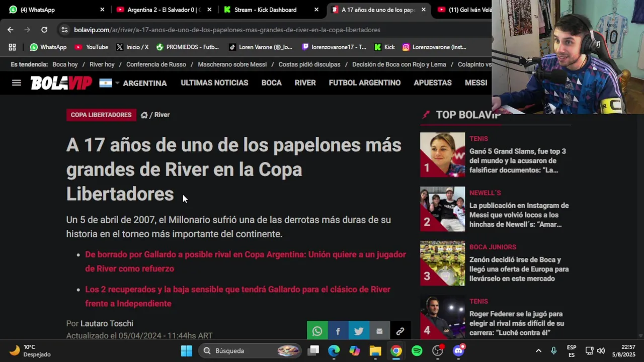Image resolution: width=644 pixels, height=362 pixels.
Task: Open lorenzovarone17 Twitch bookmark
Action: click(x=334, y=47)
